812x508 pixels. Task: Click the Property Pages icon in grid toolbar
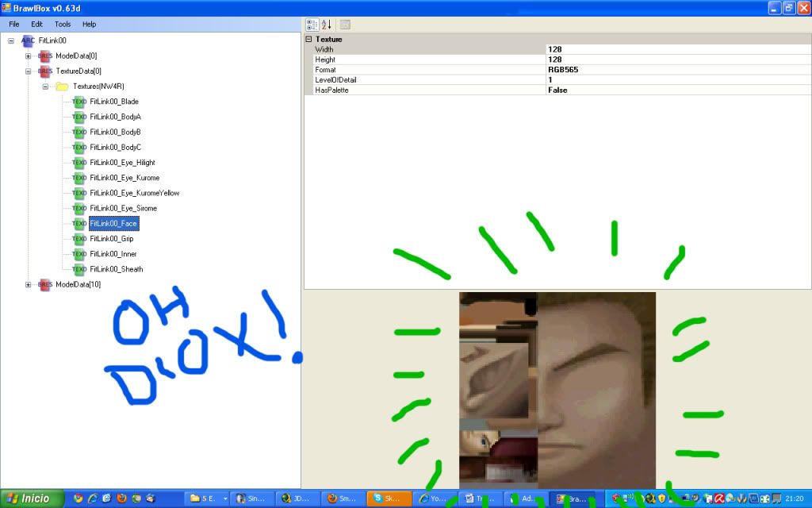pyautogui.click(x=345, y=25)
